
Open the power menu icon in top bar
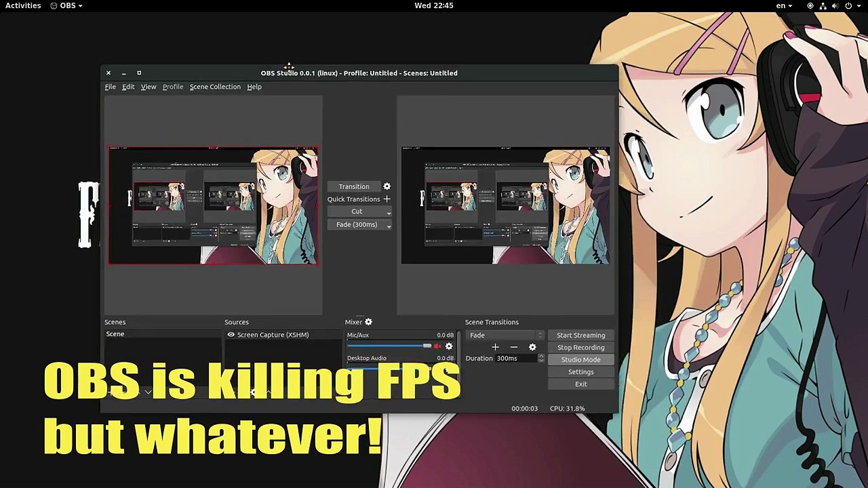tap(848, 5)
